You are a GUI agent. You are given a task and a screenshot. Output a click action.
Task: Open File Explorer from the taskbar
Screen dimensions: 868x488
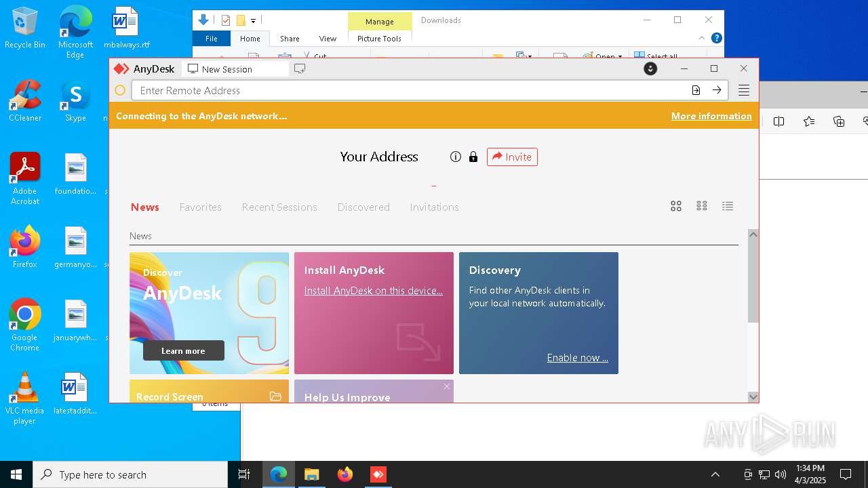pyautogui.click(x=312, y=474)
